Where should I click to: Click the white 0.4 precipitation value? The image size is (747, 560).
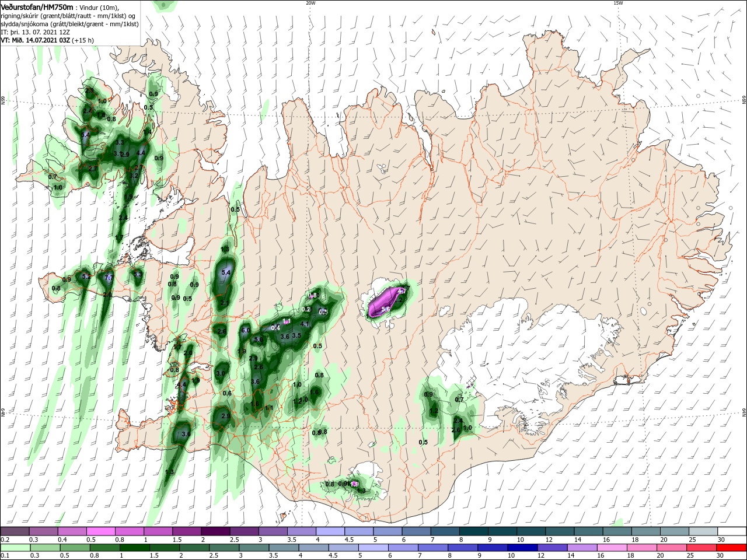pyautogui.click(x=275, y=328)
